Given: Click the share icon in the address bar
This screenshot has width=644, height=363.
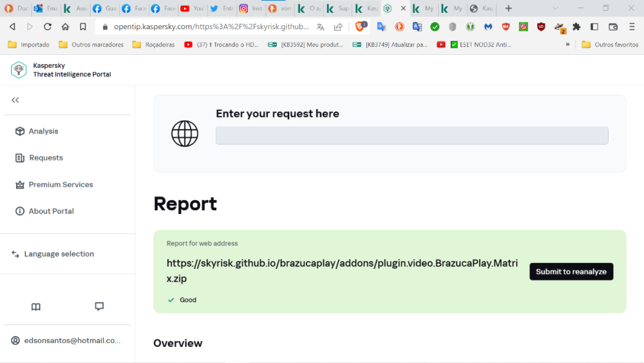Looking at the screenshot, I should coord(338,27).
